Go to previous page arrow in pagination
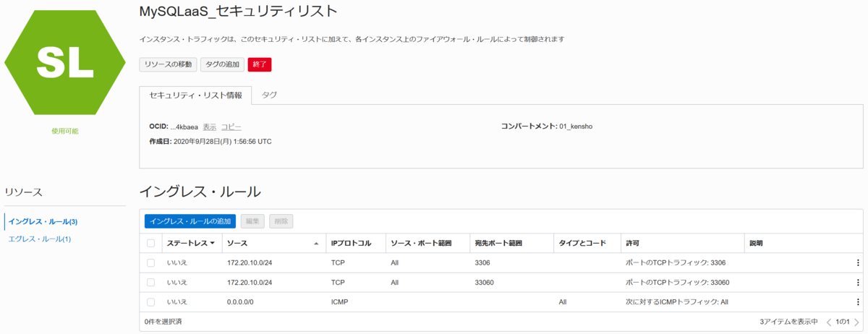The height and width of the screenshot is (334, 868). coord(829,321)
